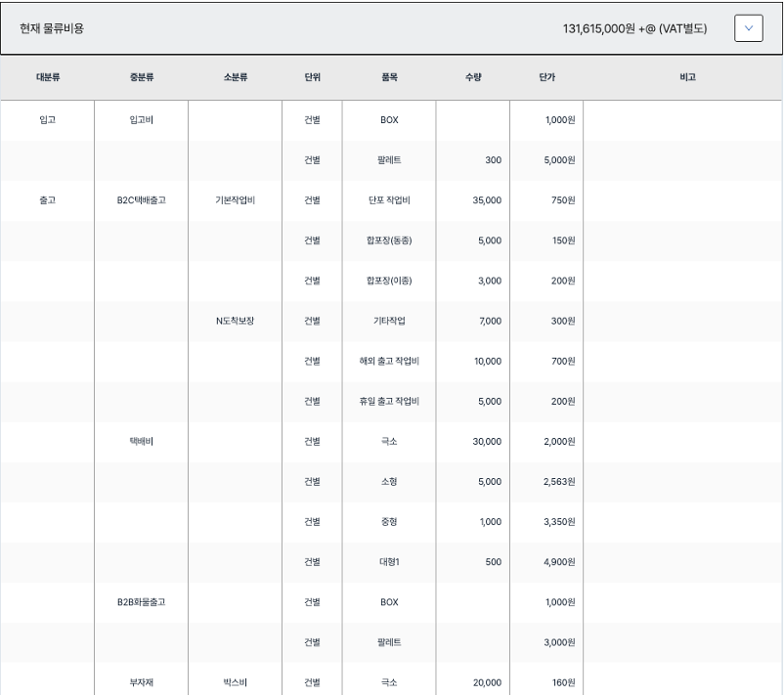Viewport: 784px width, 696px height.
Task: Click the 현재 물류비용 header title
Action: pyautogui.click(x=52, y=28)
